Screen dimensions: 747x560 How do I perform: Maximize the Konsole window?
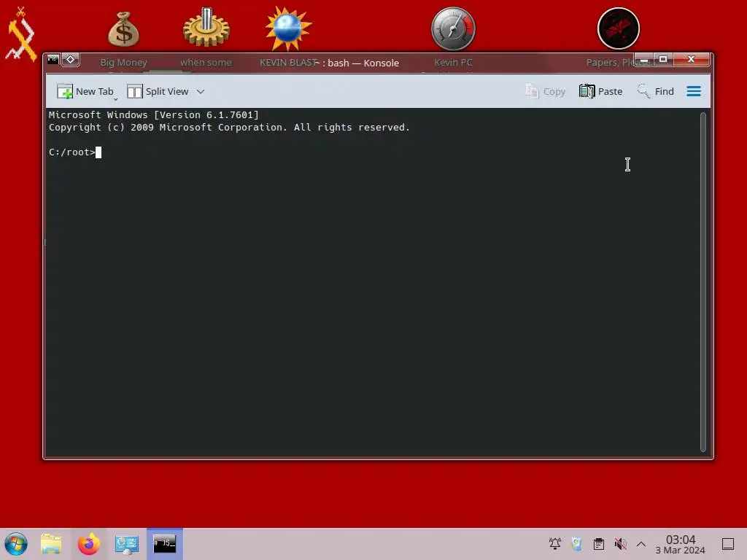[662, 60]
